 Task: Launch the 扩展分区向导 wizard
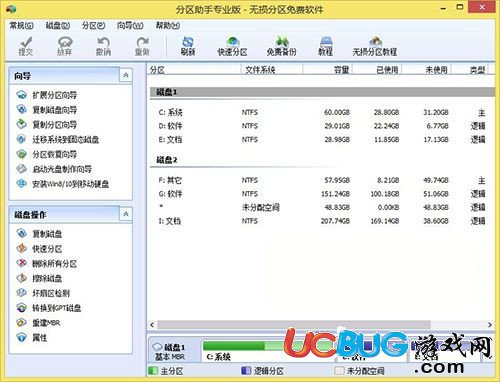[x=47, y=95]
